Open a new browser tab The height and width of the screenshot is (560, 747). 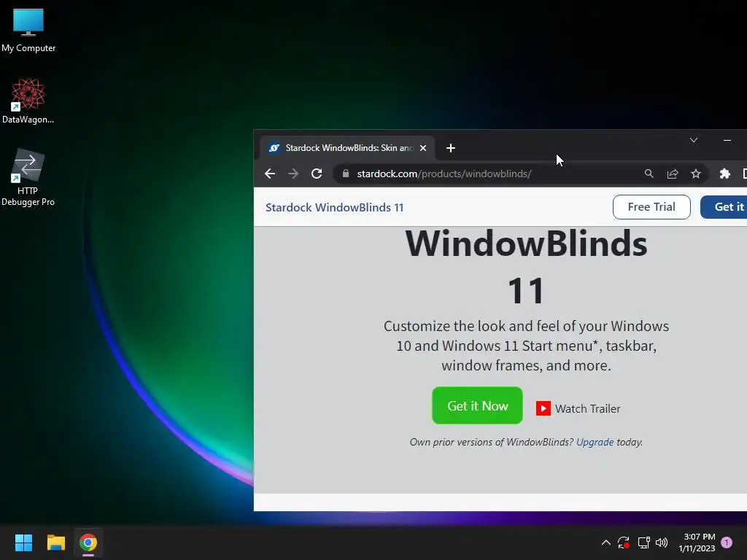(451, 148)
